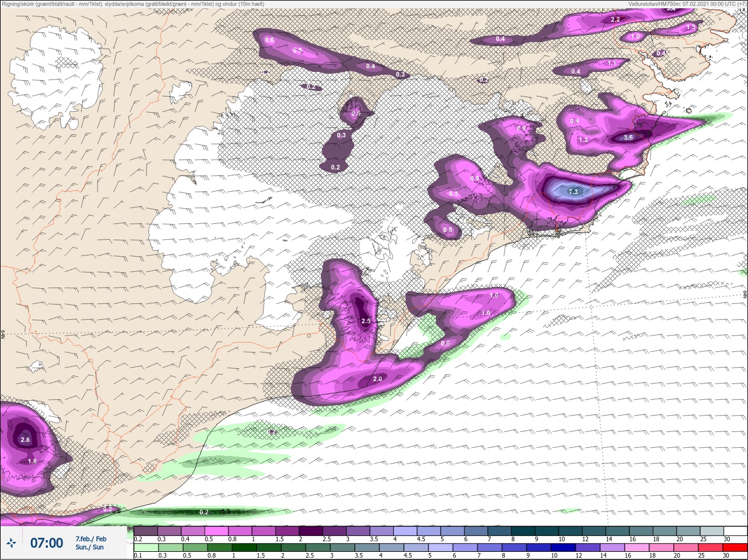Click the 1.8 value below the 2.8 label
Image resolution: width=748 pixels, height=560 pixels.
point(32,461)
